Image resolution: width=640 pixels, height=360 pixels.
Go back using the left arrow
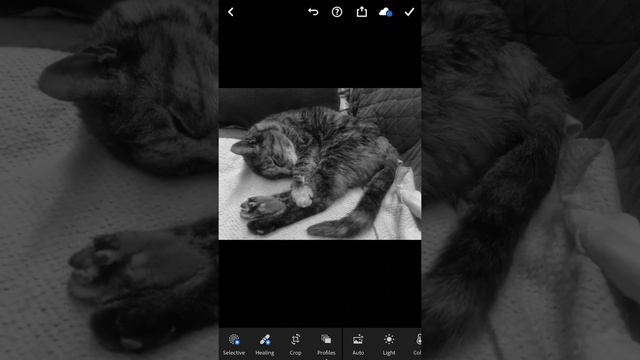coord(231,12)
